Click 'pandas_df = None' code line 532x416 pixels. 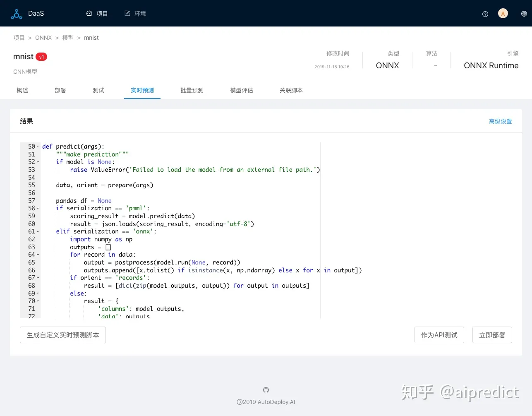(x=84, y=201)
